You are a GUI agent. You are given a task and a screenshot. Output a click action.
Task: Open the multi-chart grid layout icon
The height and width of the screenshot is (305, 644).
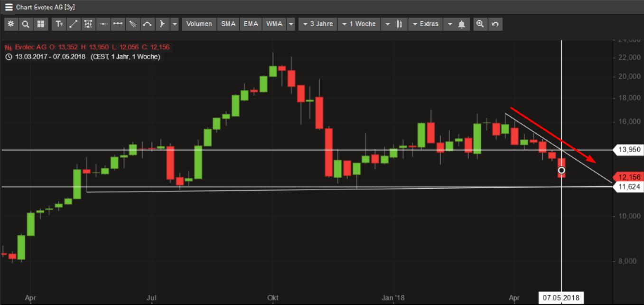coord(40,24)
